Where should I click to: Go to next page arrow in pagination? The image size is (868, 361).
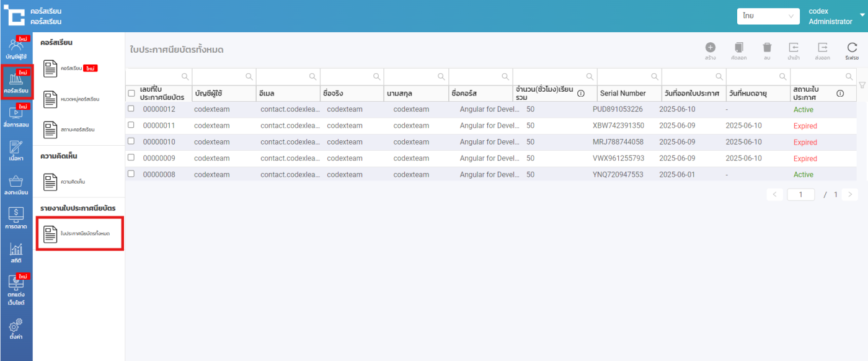(x=850, y=195)
